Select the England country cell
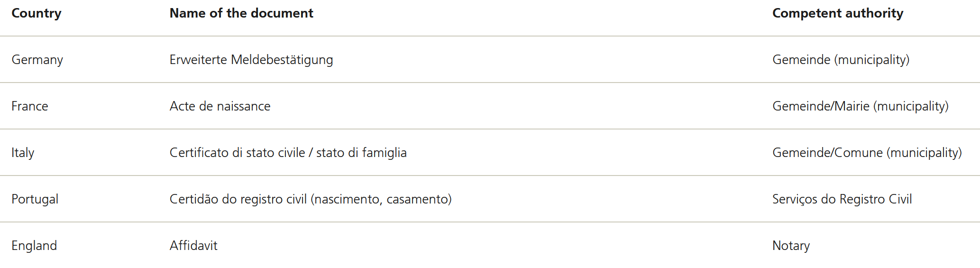Viewport: 980px width, 268px height. 34,246
